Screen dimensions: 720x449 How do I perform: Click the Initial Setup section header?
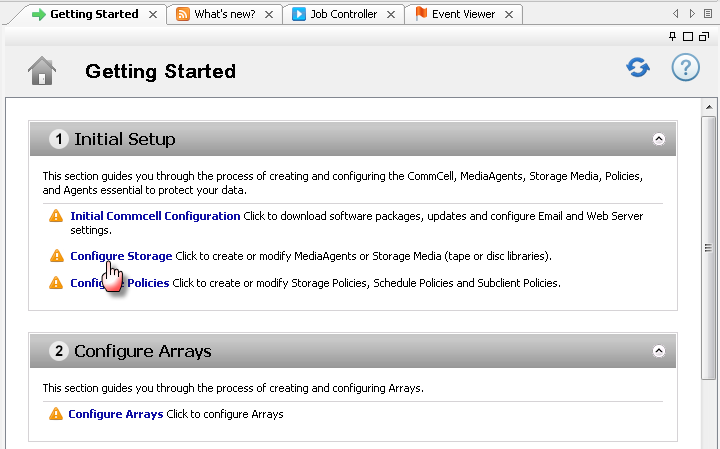[353, 139]
